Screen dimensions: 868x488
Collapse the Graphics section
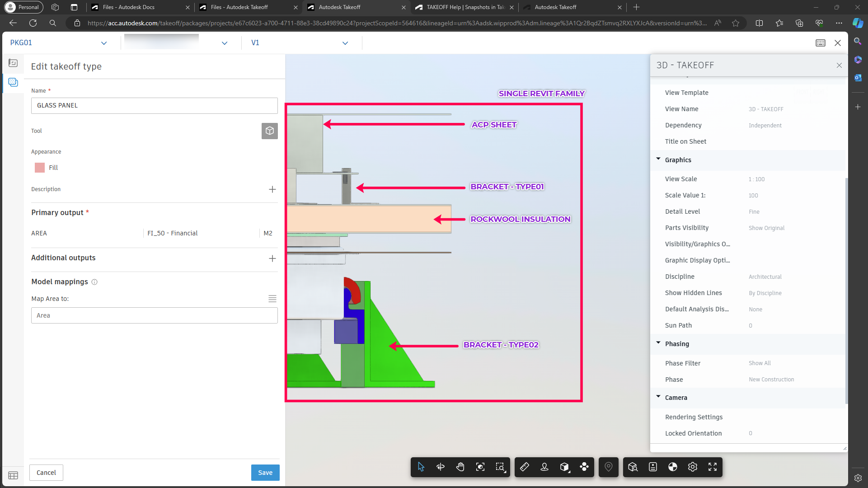tap(658, 160)
